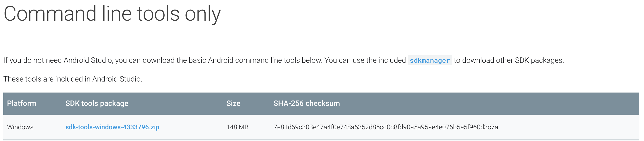This screenshot has height=141, width=644.
Task: Download sdk-tools-windows-4333796.zip
Action: coord(112,127)
